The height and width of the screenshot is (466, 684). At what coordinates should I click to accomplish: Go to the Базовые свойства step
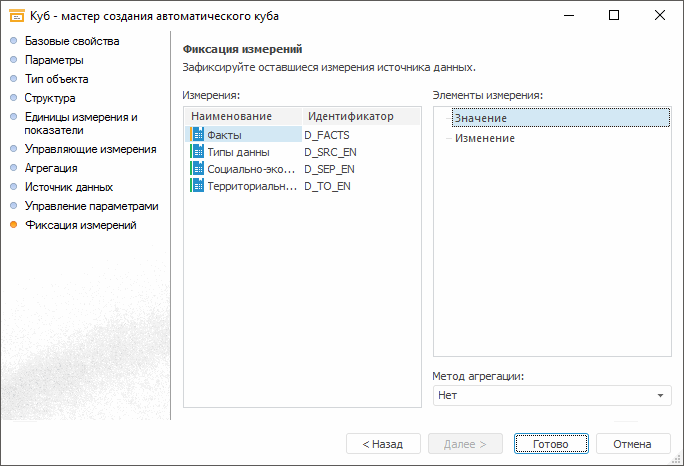(72, 41)
